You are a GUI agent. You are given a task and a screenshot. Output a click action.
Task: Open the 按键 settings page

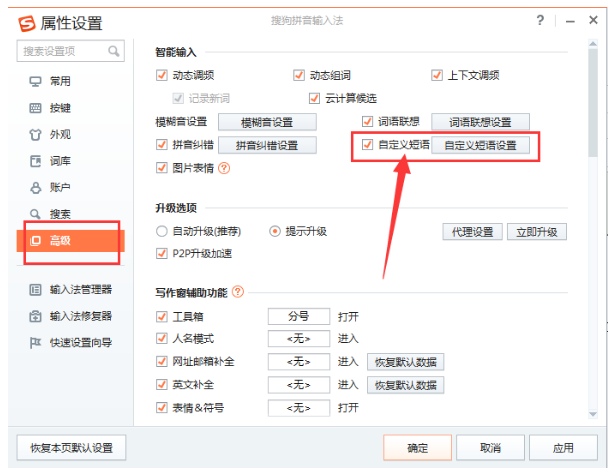click(x=70, y=108)
